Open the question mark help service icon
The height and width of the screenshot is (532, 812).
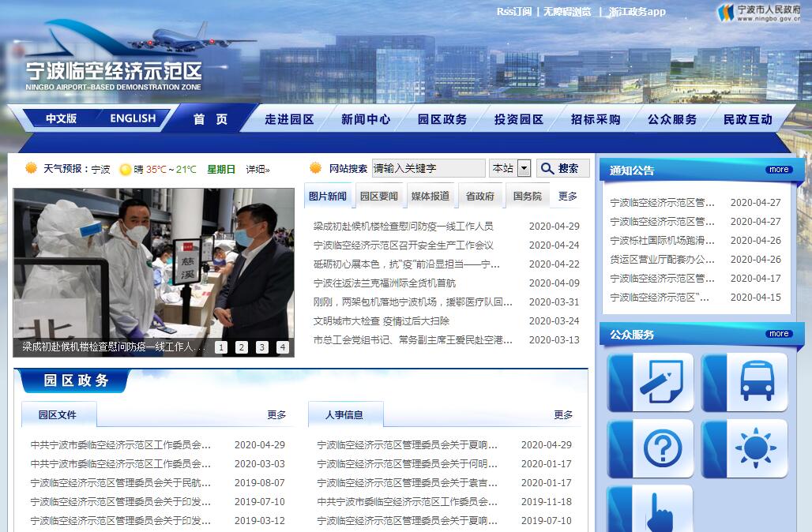(650, 448)
